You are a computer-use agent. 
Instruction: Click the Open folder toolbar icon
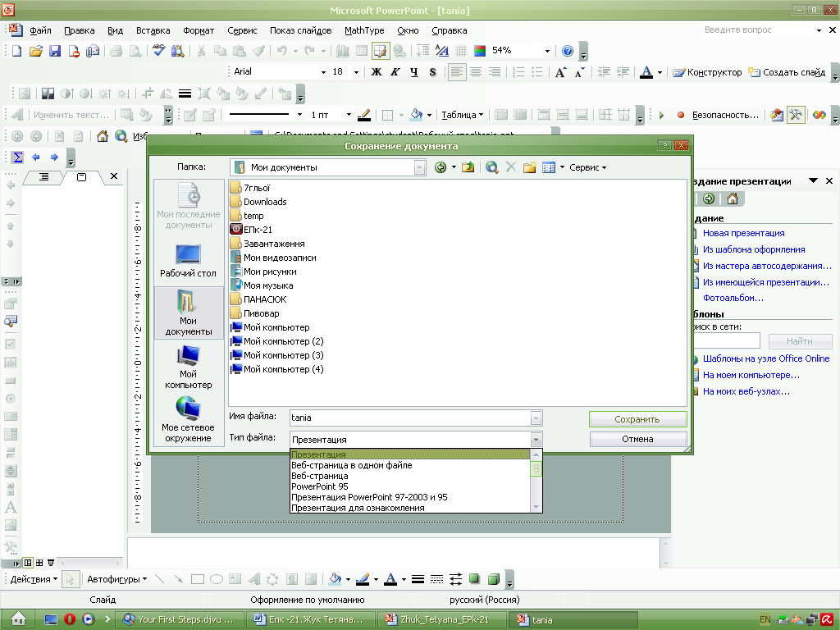click(x=36, y=51)
